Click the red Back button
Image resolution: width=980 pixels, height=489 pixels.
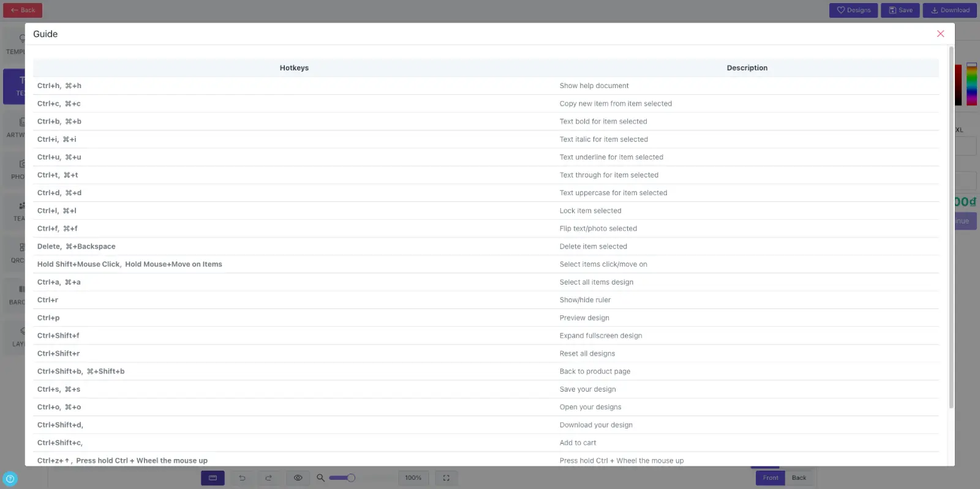[23, 10]
